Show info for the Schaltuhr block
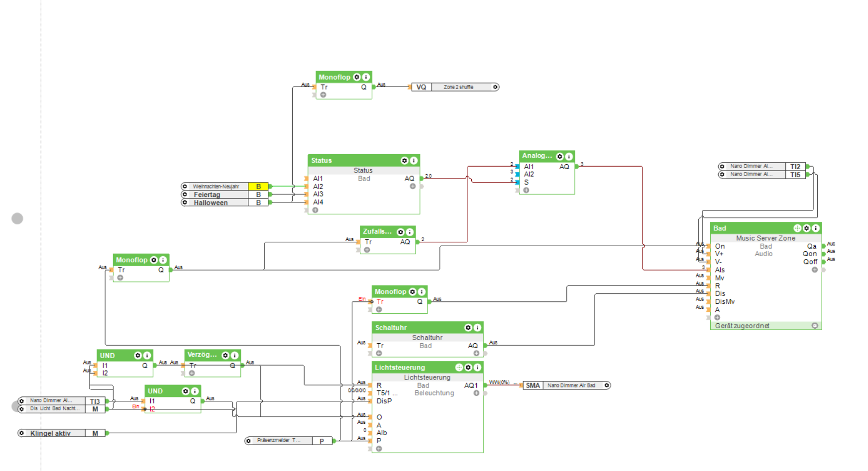 [x=477, y=328]
